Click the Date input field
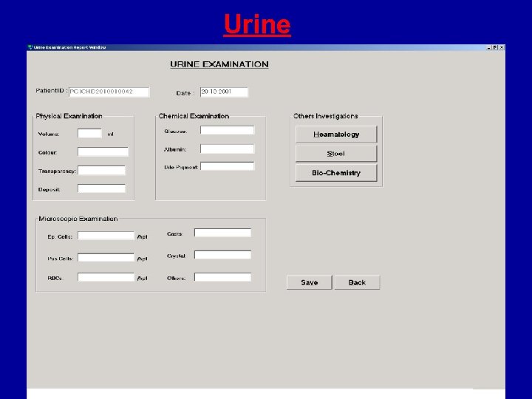The width and height of the screenshot is (532, 399). (x=224, y=92)
